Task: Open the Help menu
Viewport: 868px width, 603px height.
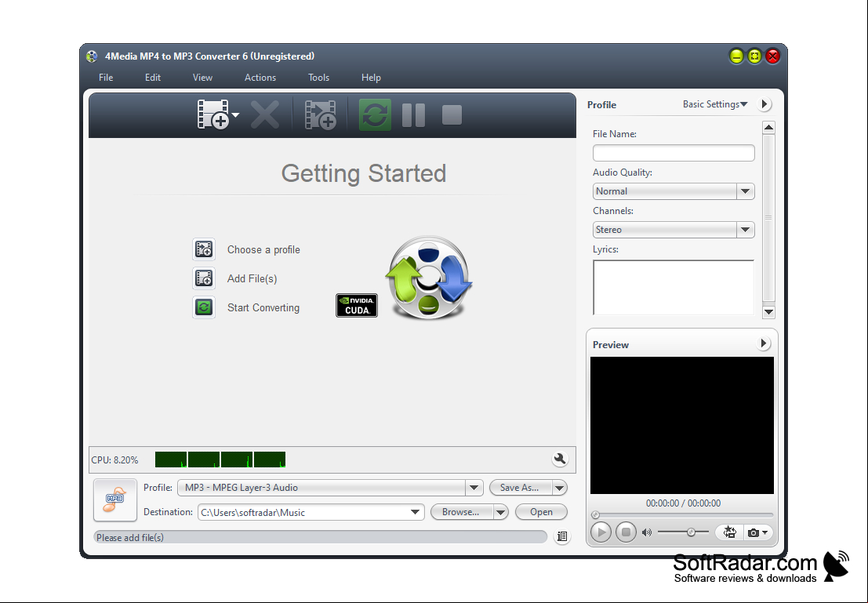Action: 371,78
